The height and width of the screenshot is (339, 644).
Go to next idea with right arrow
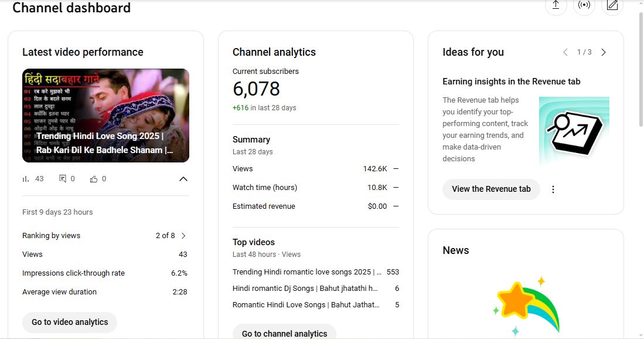click(604, 52)
